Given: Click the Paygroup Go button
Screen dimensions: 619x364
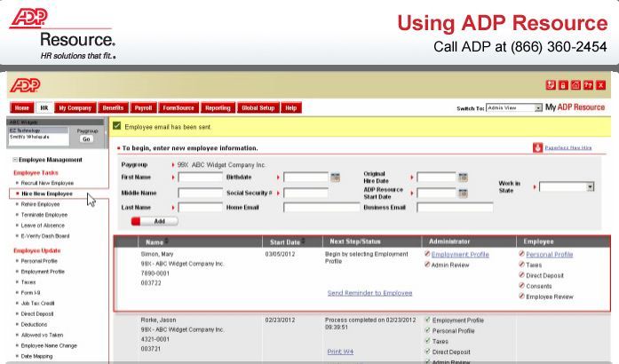Looking at the screenshot, I should click(86, 139).
